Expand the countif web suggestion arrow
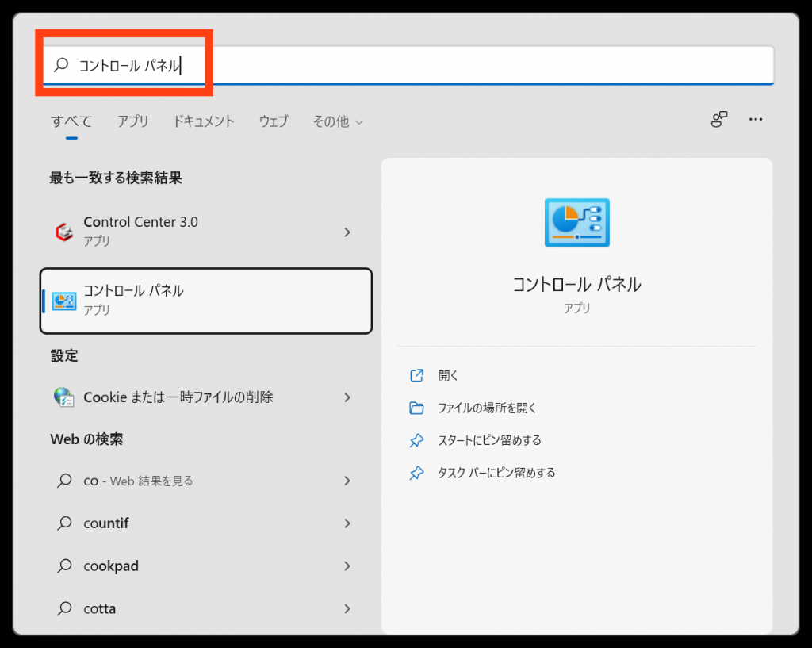The height and width of the screenshot is (648, 812). point(347,523)
